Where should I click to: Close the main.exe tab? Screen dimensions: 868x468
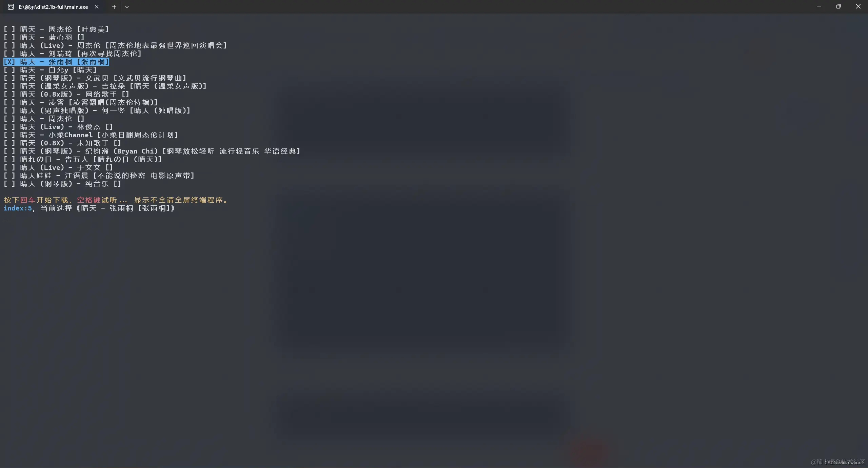point(97,7)
